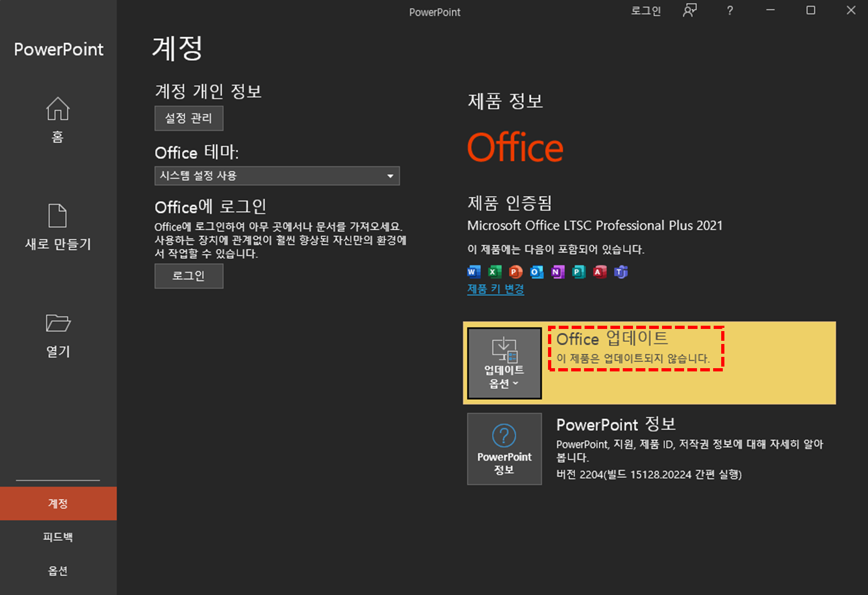Screen dimensions: 868x595
Task: Click the Office 업데이트 heading
Action: pos(612,339)
